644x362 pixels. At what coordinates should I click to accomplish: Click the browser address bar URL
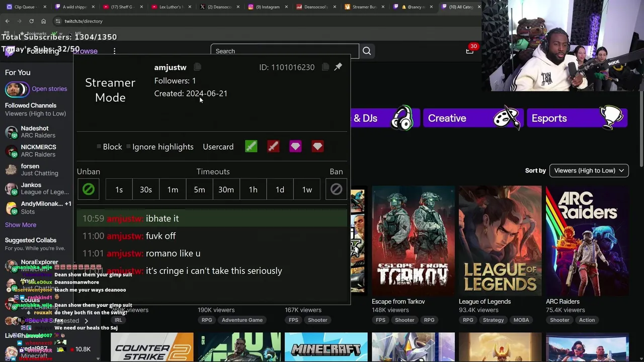pos(84,21)
